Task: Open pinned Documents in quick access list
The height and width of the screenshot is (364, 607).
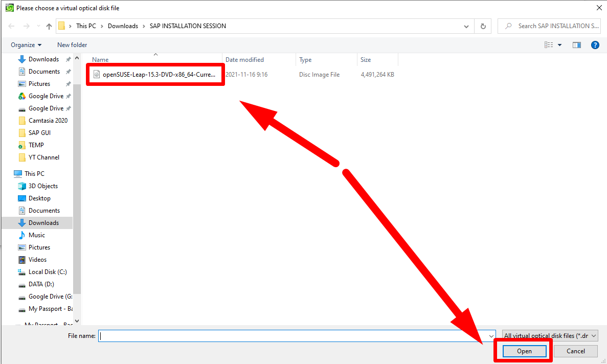Action: click(x=44, y=72)
